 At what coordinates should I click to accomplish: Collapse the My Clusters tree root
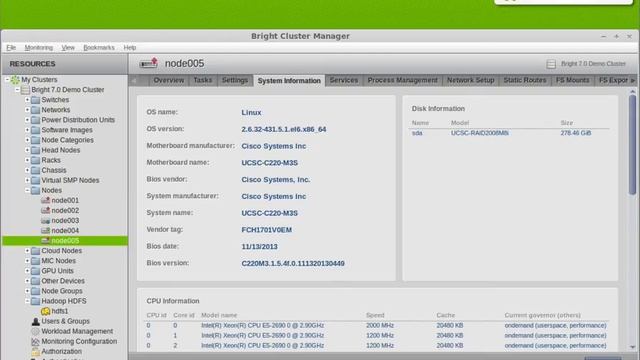pyautogui.click(x=7, y=80)
